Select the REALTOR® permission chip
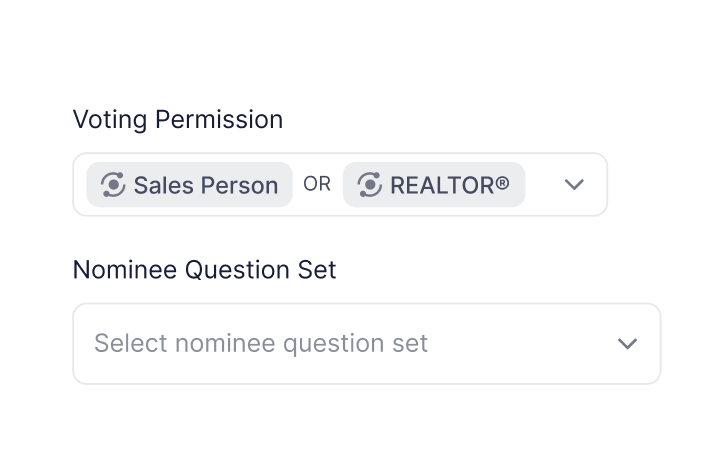Viewport: 716px width, 472px height. pos(433,185)
